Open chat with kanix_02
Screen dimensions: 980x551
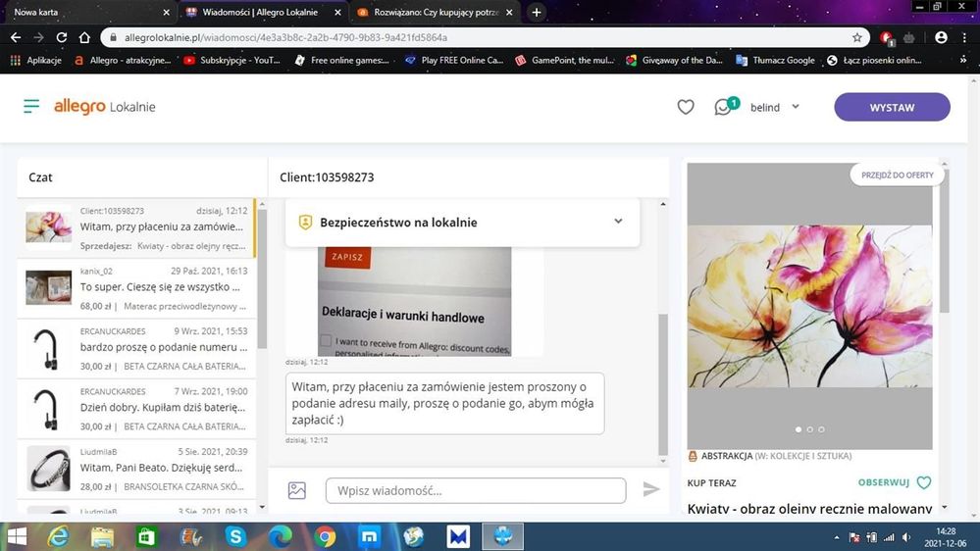pos(136,288)
